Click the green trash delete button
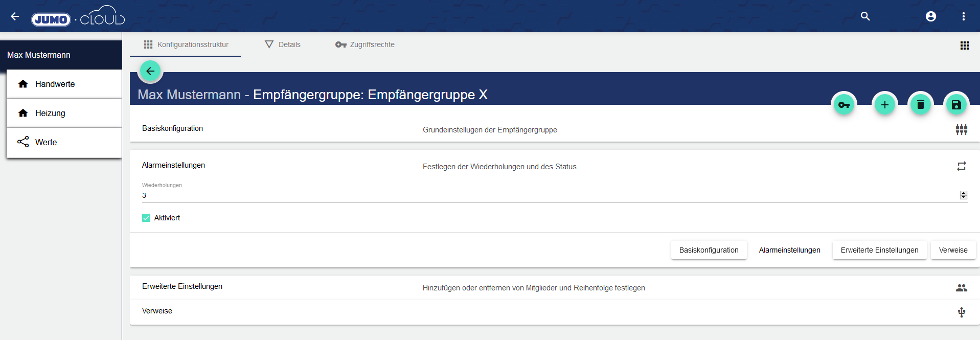Screen dimensions: 980x340 coord(920,105)
